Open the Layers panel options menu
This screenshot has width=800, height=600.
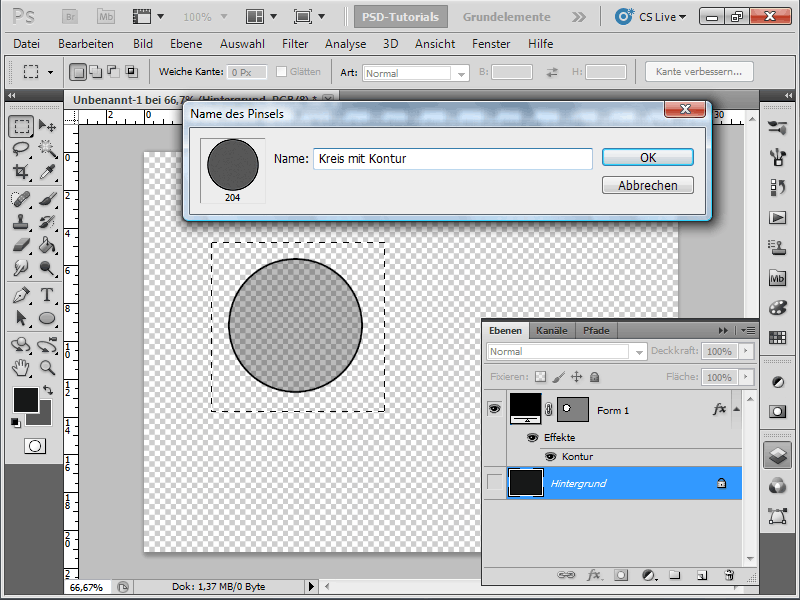pyautogui.click(x=747, y=331)
